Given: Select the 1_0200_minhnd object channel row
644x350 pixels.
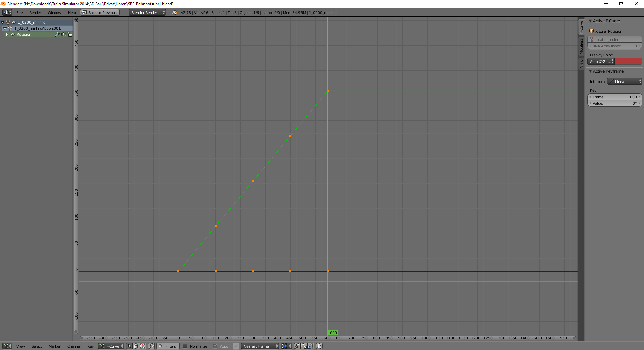Looking at the screenshot, I should (x=36, y=22).
